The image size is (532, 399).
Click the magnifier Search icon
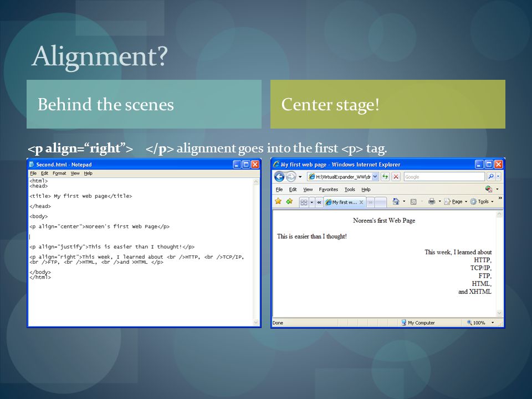point(490,176)
